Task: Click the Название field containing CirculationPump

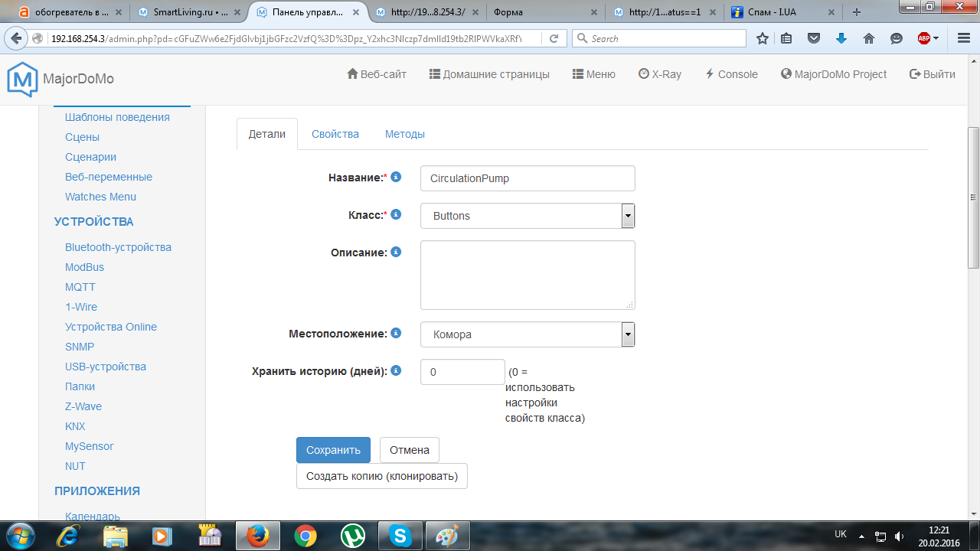Action: (x=528, y=178)
